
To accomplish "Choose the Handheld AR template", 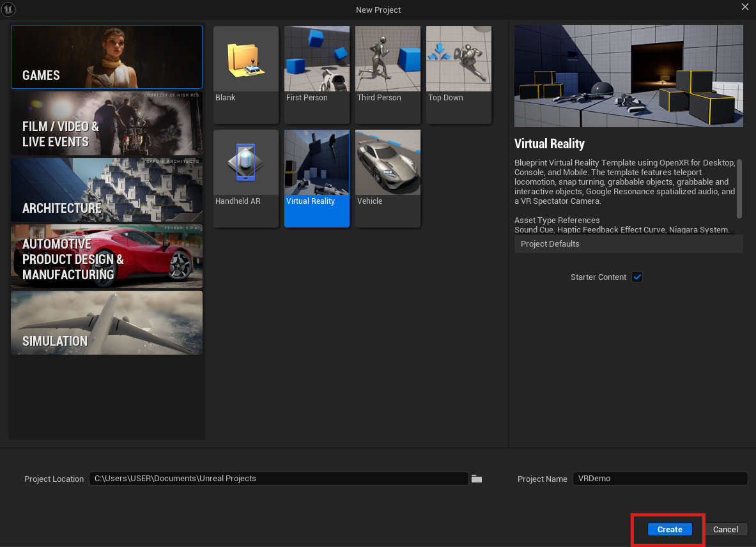I will pos(246,178).
